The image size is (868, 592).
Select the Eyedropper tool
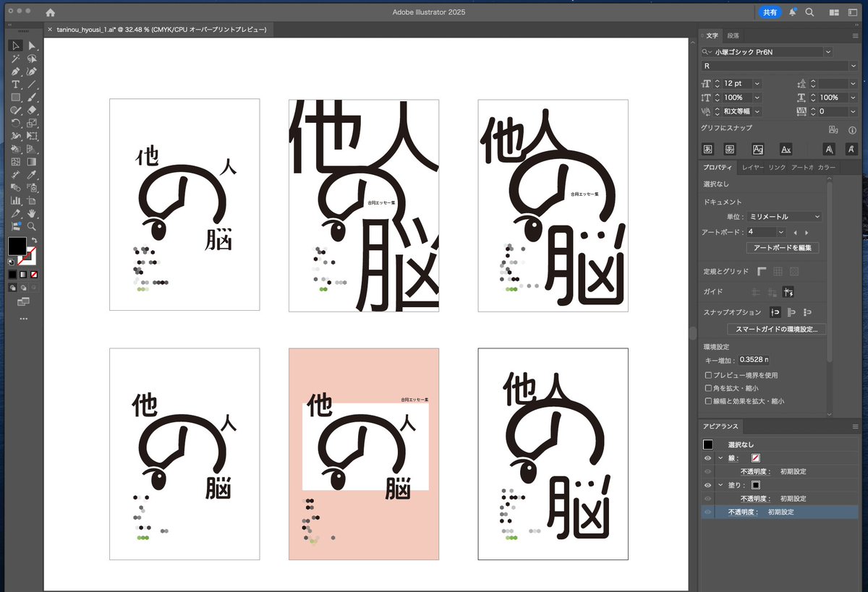[x=33, y=175]
